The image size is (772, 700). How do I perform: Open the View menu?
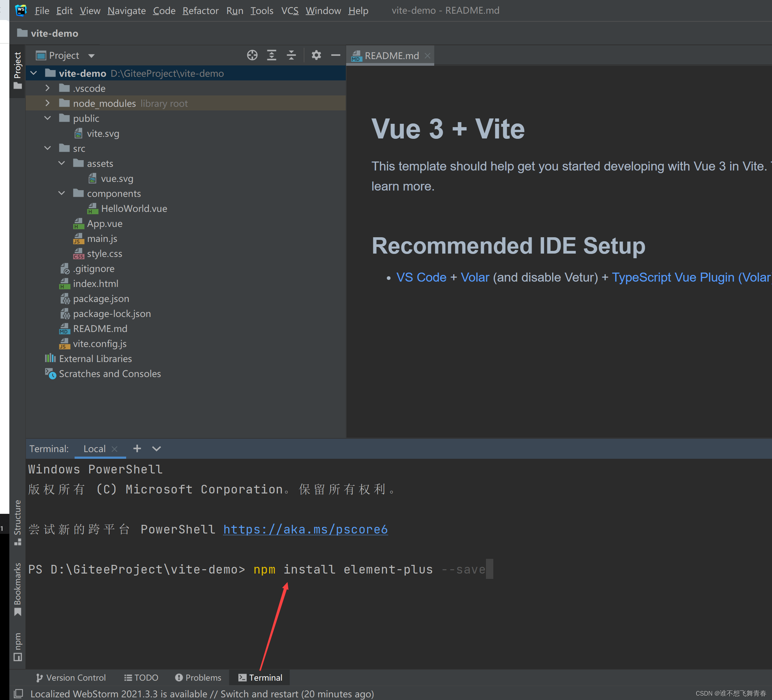click(90, 10)
